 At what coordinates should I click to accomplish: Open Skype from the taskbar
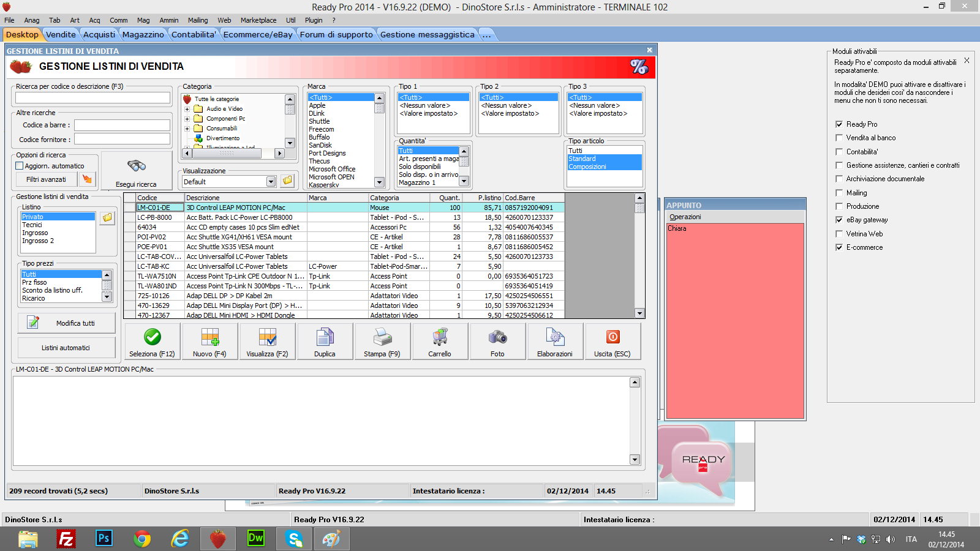click(294, 539)
